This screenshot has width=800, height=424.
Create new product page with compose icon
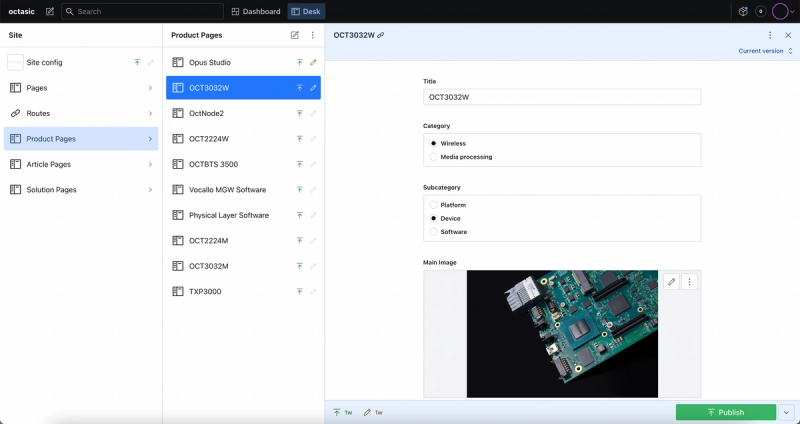tap(294, 35)
